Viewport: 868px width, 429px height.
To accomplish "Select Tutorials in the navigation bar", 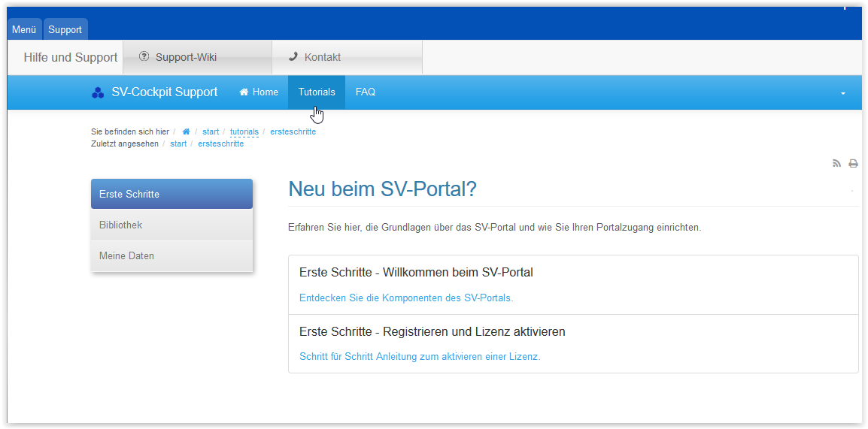I will pos(317,92).
